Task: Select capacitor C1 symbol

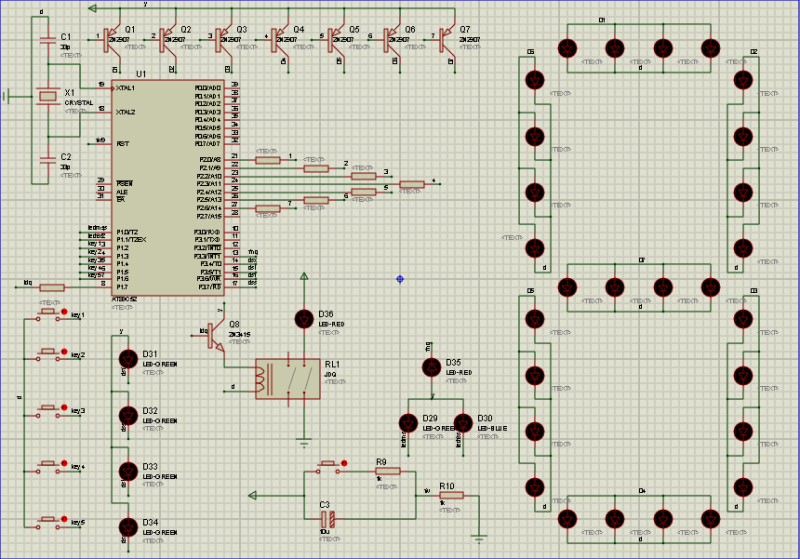Action: [x=46, y=40]
